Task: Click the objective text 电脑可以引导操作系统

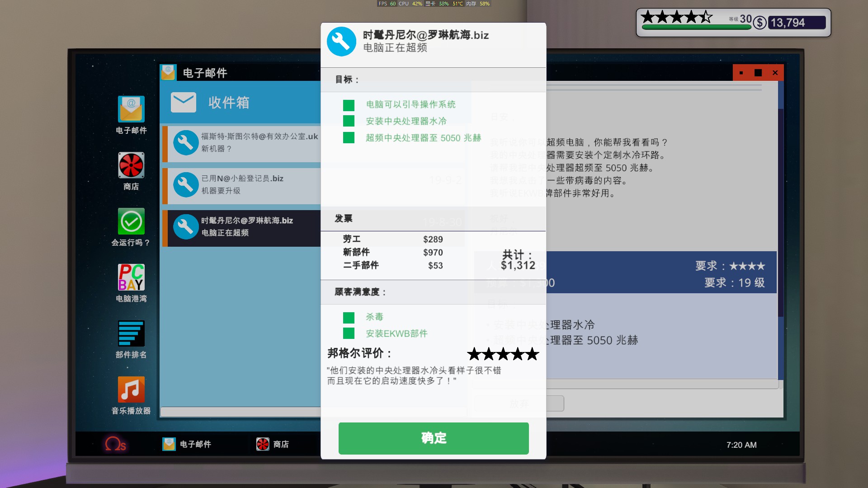Action: [410, 104]
